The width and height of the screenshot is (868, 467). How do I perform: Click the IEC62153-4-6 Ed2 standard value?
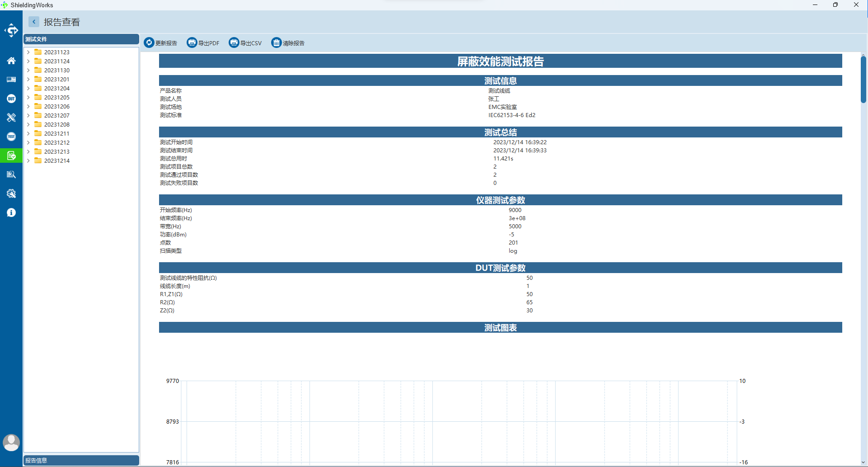511,115
